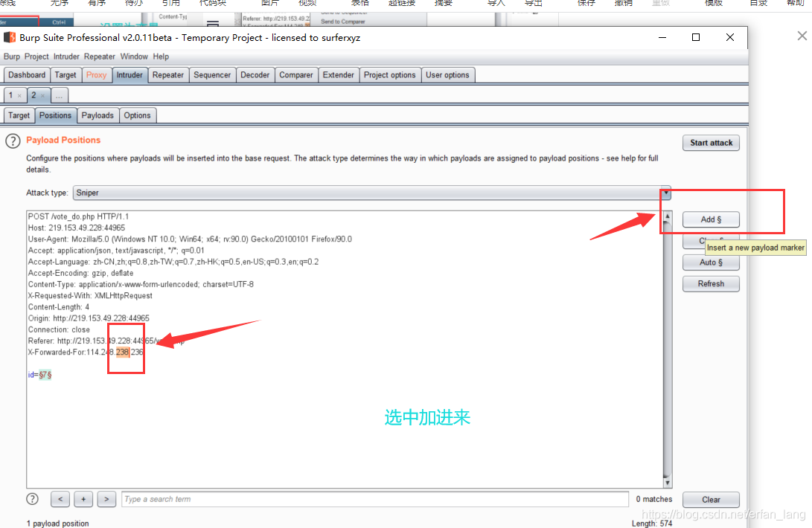Viewport: 812px width, 528px height.
Task: Open the Options sub-tab
Action: click(x=137, y=115)
